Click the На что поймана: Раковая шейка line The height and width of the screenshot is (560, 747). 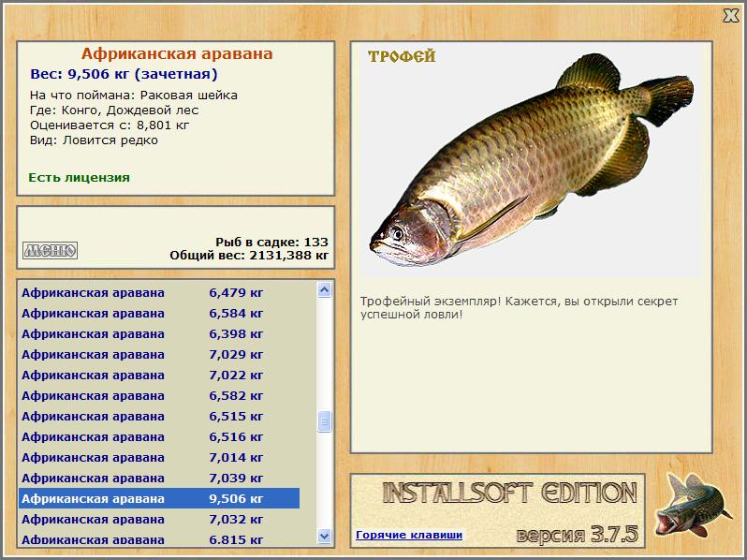click(x=133, y=96)
